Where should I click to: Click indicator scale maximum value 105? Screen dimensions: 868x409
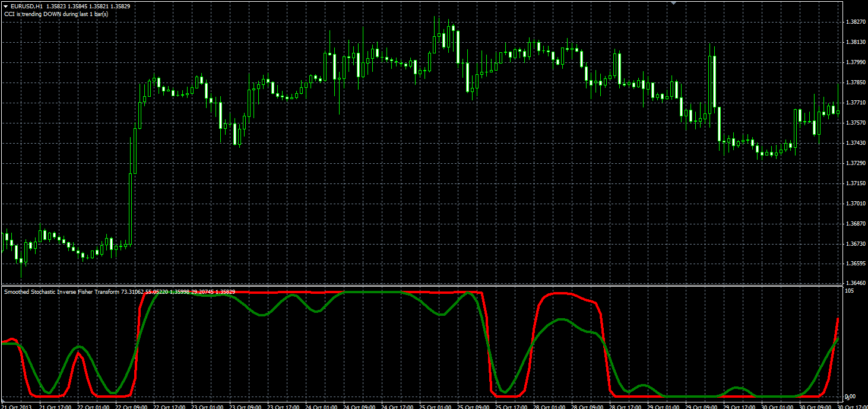point(850,291)
